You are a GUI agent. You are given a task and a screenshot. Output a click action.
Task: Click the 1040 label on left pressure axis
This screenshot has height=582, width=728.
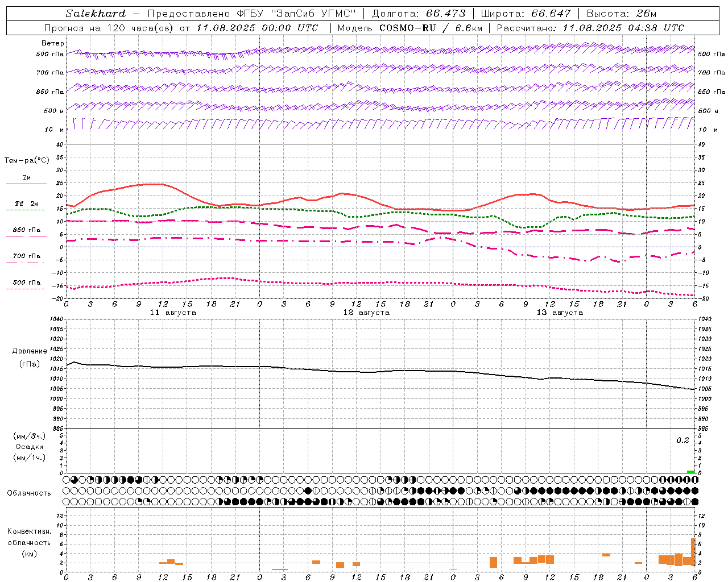tap(56, 319)
